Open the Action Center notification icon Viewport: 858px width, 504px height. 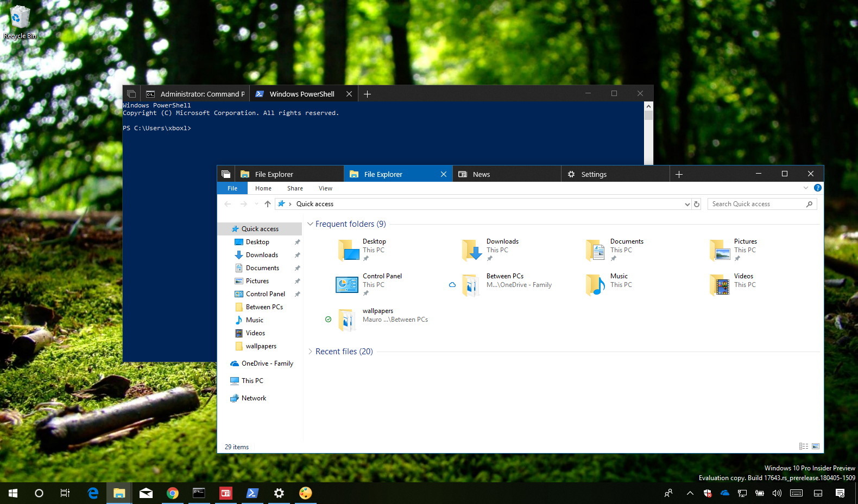[x=840, y=493]
